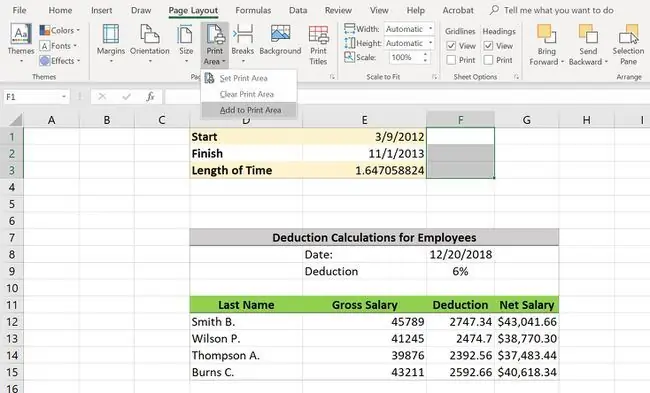Open the Themes gallery icon
650x393 pixels.
tap(21, 34)
